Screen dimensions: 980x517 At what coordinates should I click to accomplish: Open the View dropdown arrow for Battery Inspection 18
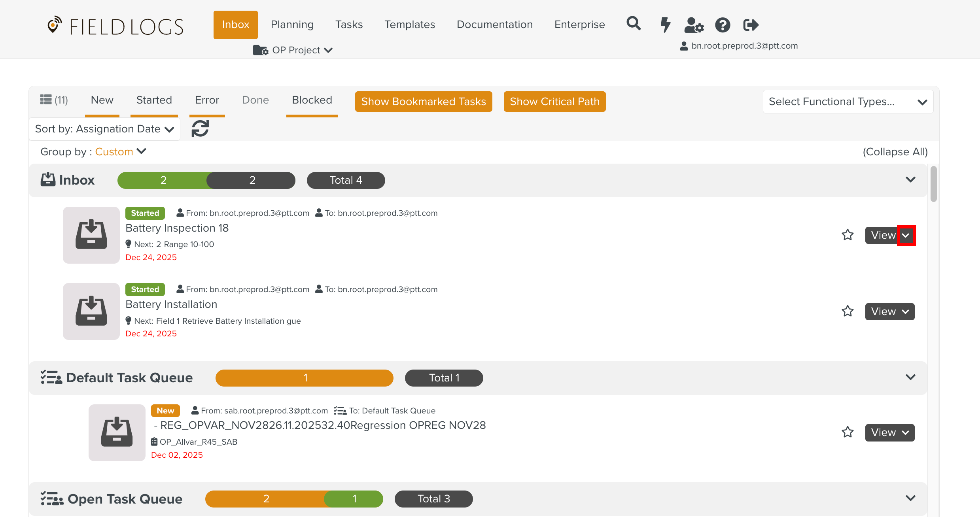(x=906, y=236)
